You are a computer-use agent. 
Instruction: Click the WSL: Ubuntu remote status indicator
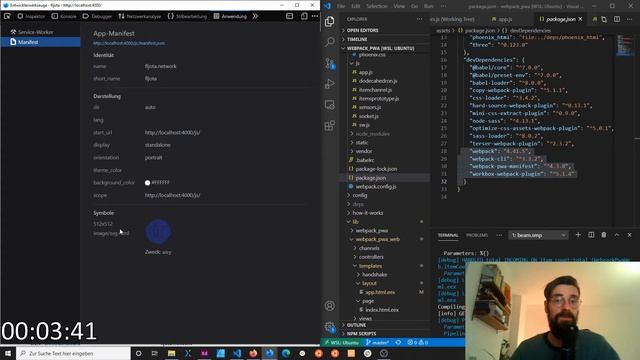tap(342, 342)
